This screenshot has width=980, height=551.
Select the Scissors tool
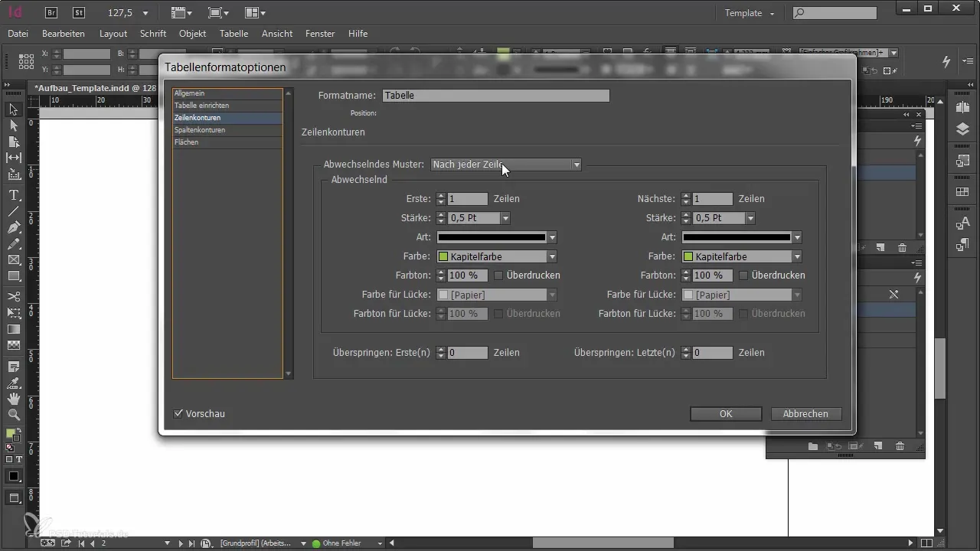14,296
